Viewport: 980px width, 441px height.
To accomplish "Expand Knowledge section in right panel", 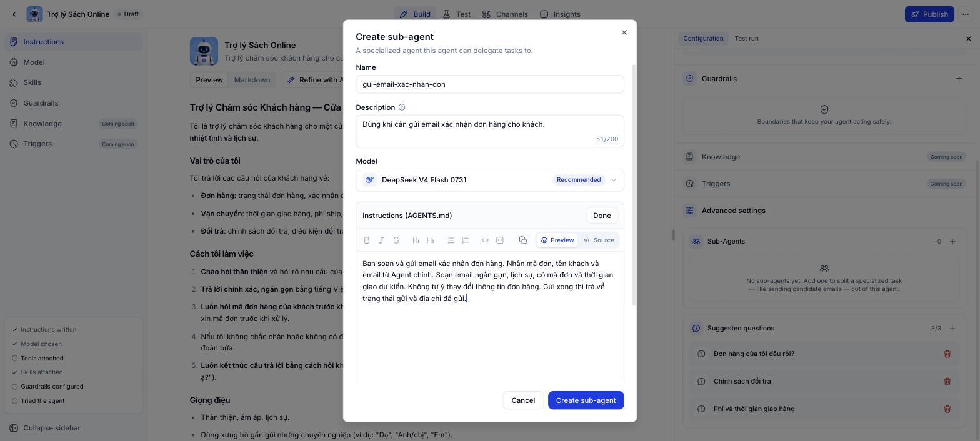I will tap(824, 157).
